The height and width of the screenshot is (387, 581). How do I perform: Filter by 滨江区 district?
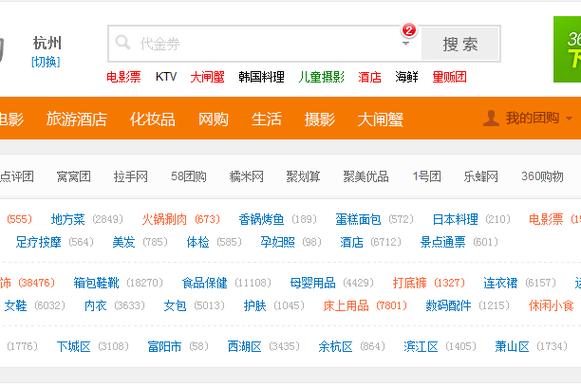coord(421,347)
